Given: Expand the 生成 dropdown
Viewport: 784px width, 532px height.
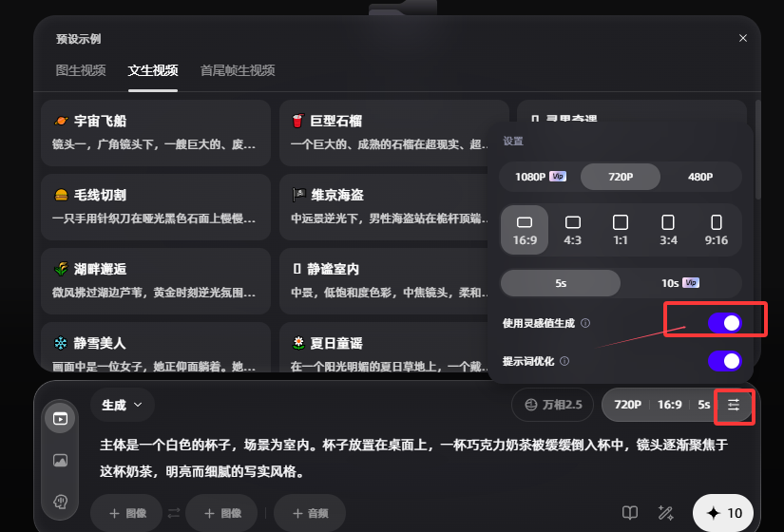Looking at the screenshot, I should point(123,405).
